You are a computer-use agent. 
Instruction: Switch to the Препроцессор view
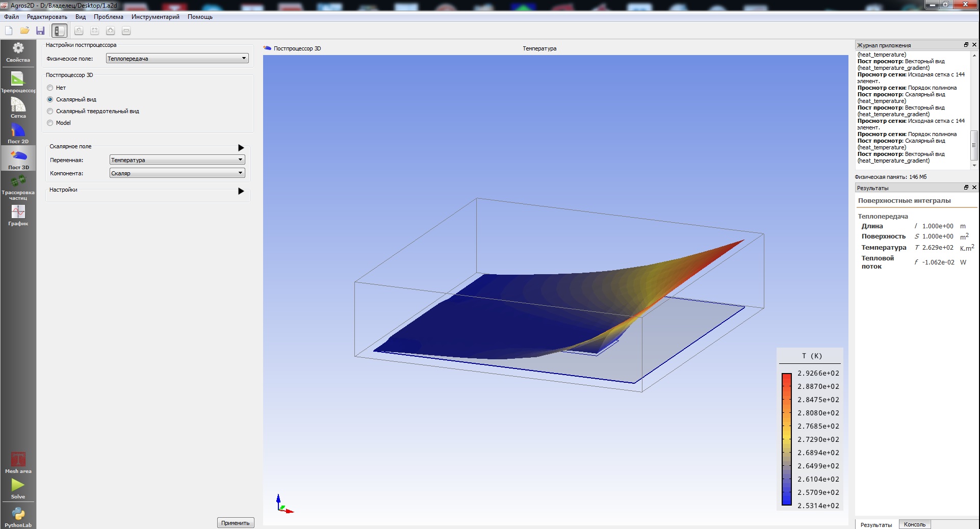pos(18,82)
